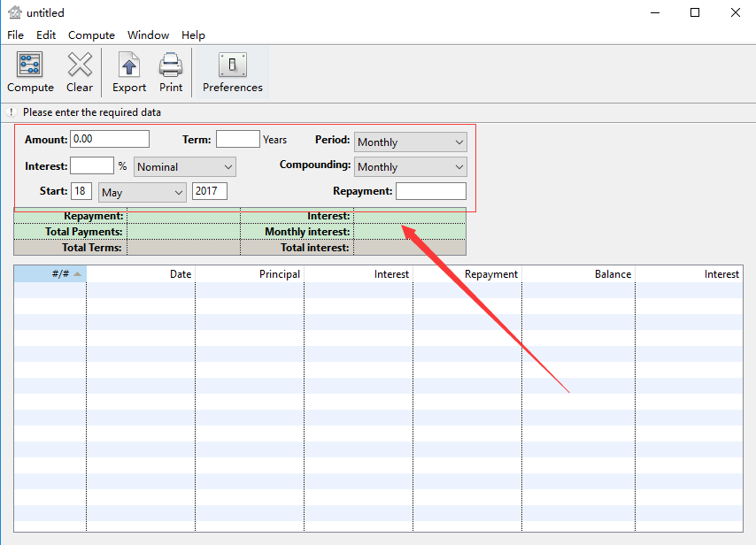Click the Export toolbar icon
Image resolution: width=756 pixels, height=545 pixels.
point(128,71)
